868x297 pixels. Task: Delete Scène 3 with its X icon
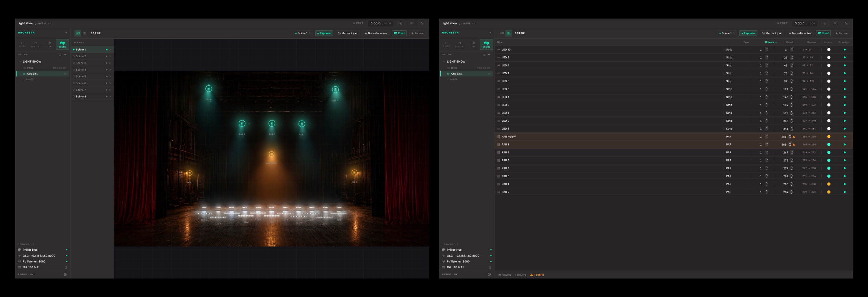pyautogui.click(x=110, y=63)
